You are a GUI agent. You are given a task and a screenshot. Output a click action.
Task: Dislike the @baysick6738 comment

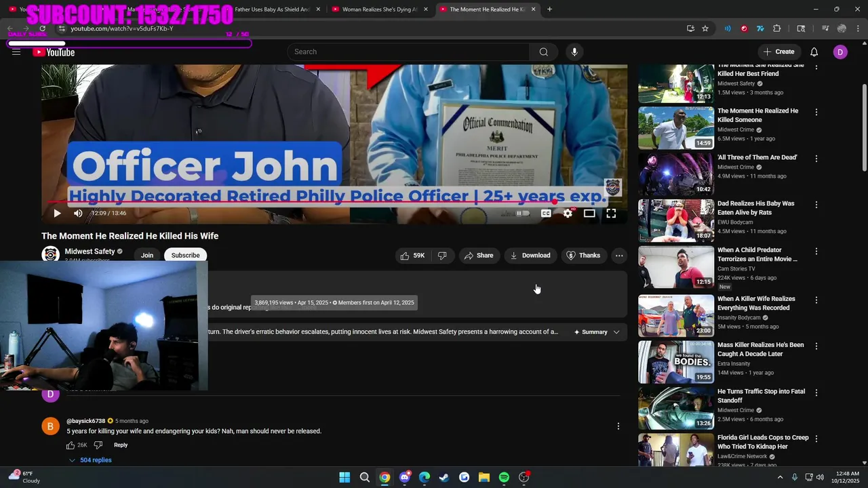[98, 445]
